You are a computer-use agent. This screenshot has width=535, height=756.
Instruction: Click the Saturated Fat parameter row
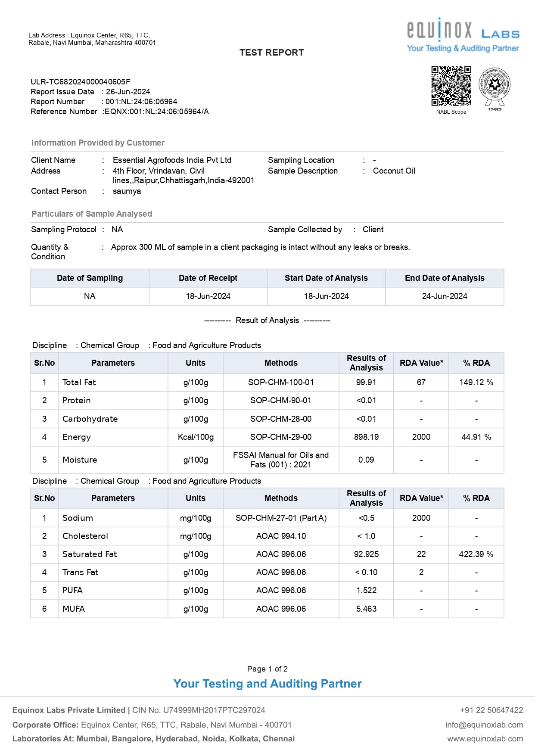tap(90, 554)
